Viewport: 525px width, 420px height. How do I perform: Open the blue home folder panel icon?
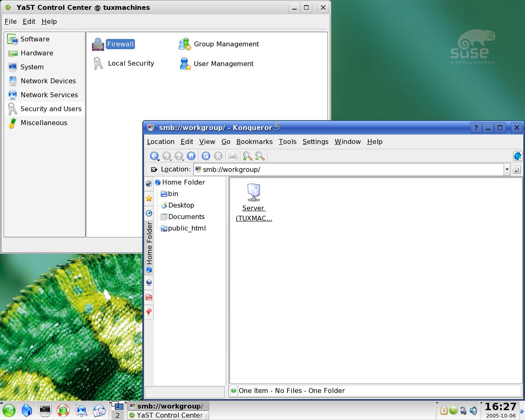(x=27, y=410)
